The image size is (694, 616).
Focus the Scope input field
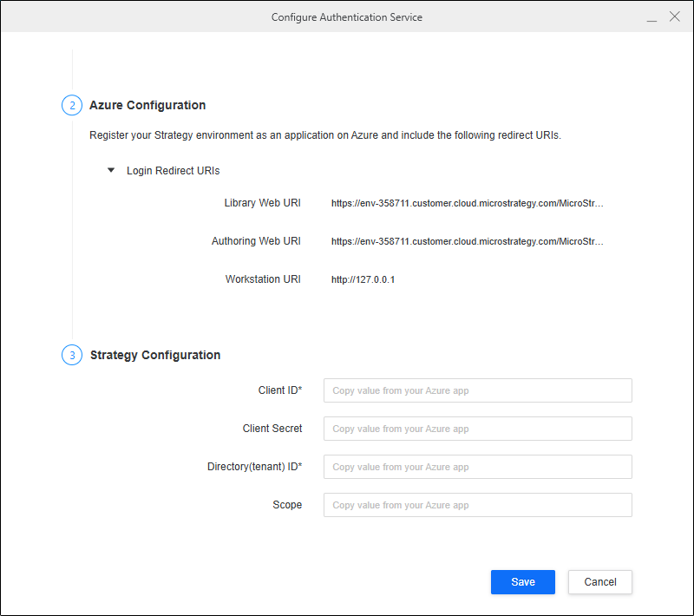point(478,505)
